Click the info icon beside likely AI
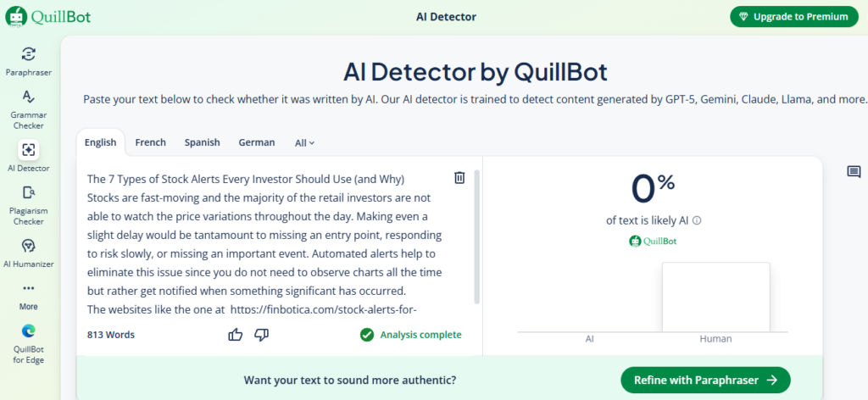Viewport: 868px width, 400px height. 698,220
